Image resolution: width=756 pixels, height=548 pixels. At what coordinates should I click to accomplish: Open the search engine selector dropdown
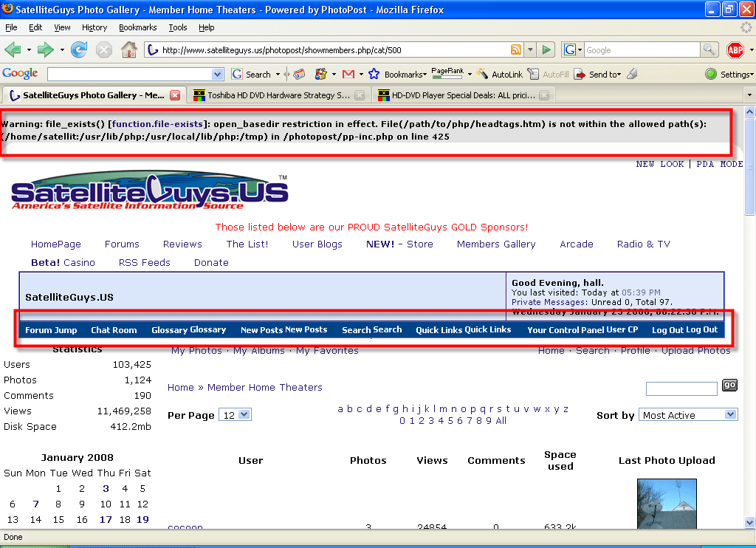click(x=573, y=49)
